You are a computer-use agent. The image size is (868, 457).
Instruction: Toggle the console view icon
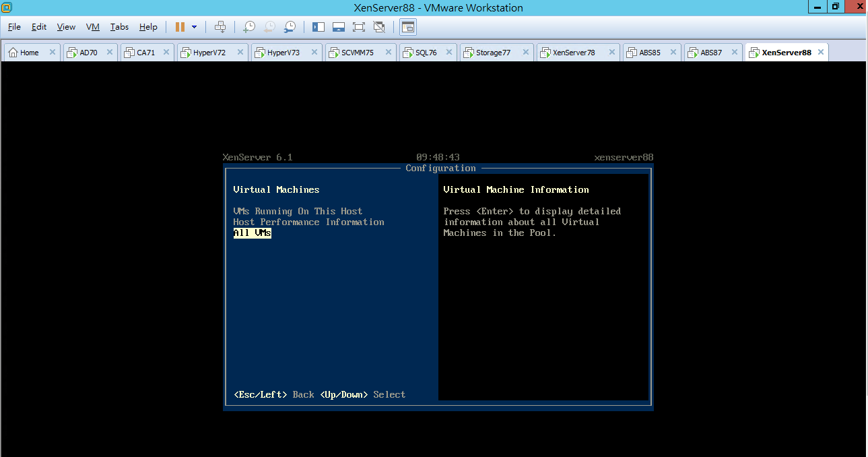point(408,27)
